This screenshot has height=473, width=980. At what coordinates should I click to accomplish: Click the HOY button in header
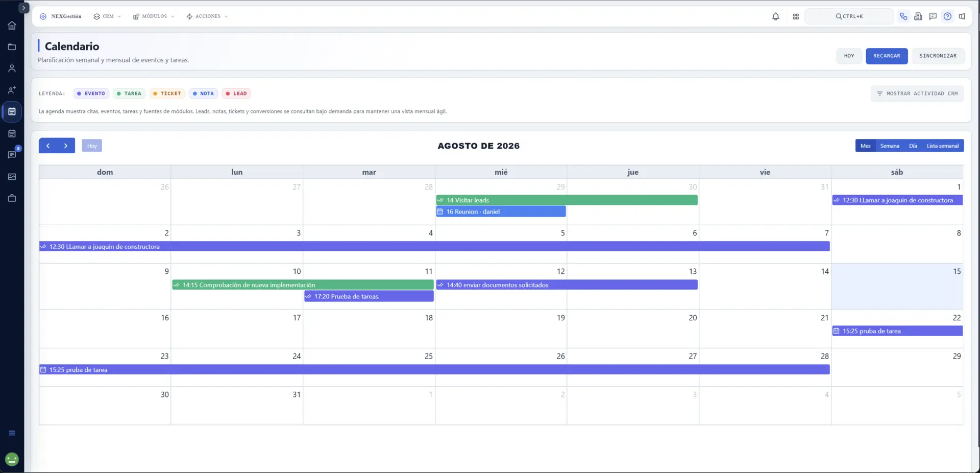pos(849,56)
